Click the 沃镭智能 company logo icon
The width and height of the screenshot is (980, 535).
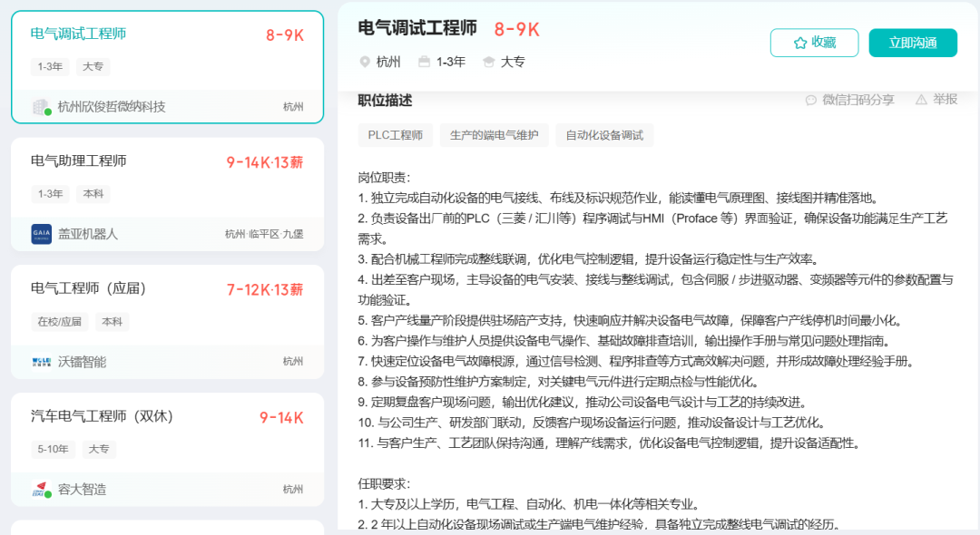click(x=42, y=362)
